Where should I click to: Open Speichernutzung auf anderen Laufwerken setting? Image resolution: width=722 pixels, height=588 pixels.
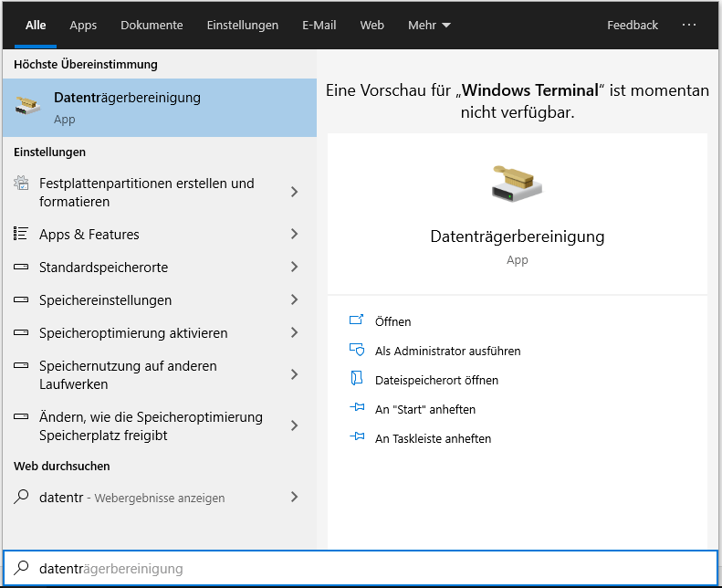160,374
